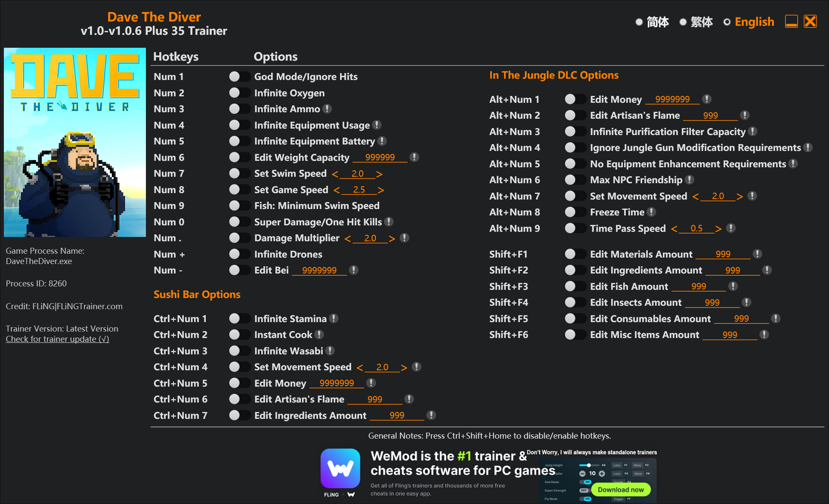The image size is (829, 504).
Task: Click info icon beside Infinite Equipment Usage
Action: point(377,125)
